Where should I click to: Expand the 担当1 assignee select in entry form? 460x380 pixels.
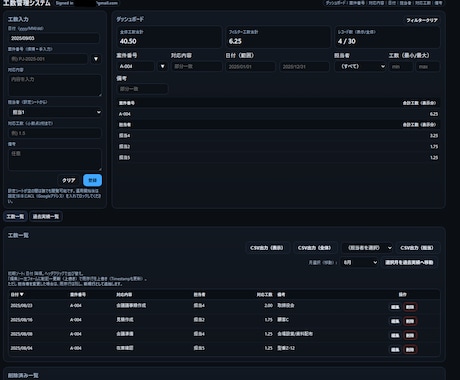(x=55, y=112)
